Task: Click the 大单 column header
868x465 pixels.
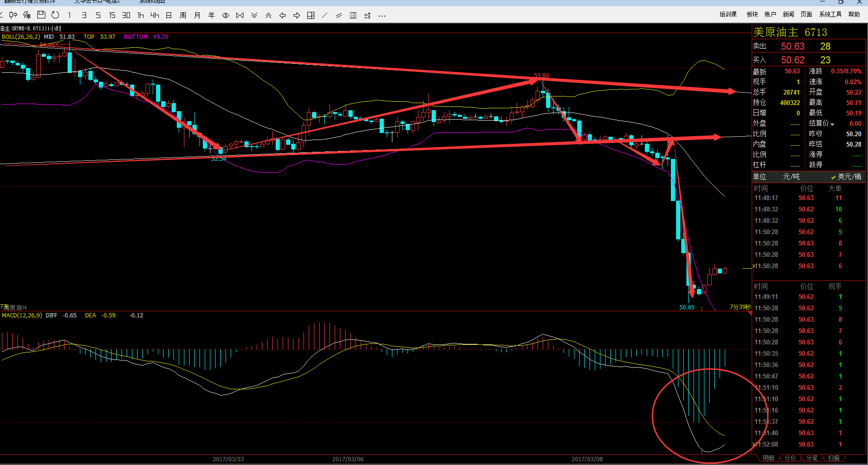Action: coord(834,188)
